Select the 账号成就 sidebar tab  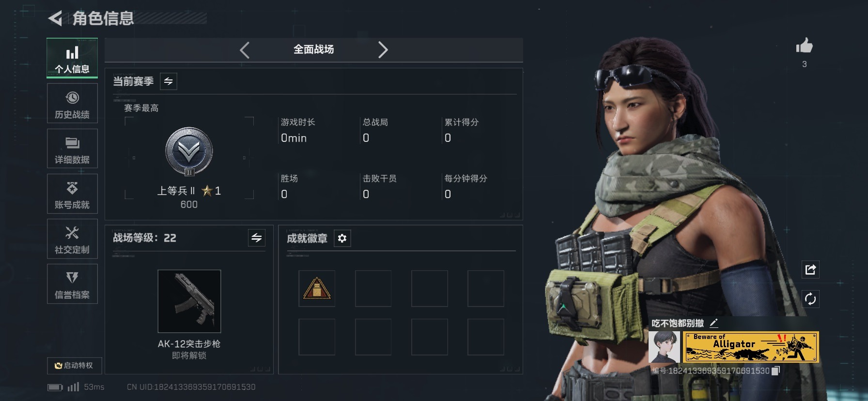click(x=72, y=193)
